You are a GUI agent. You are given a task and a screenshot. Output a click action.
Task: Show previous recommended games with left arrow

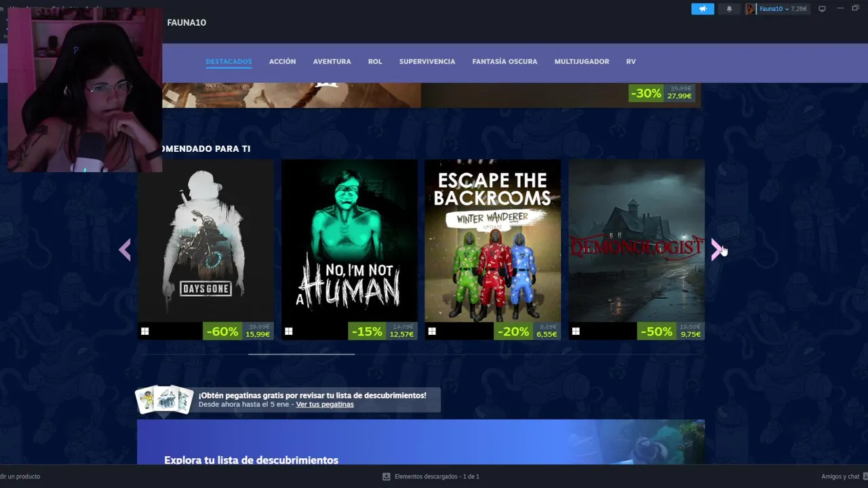[125, 250]
